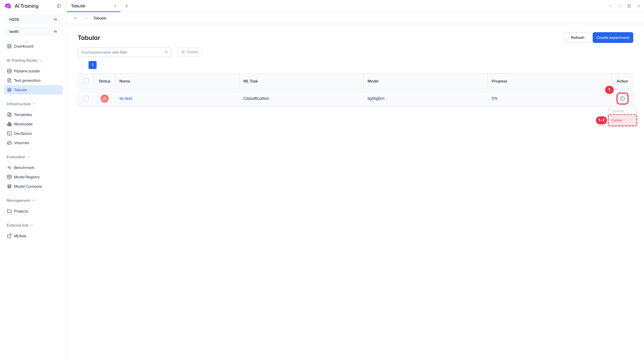Image resolution: width=644 pixels, height=362 pixels.
Task: Collapse Management section
Action: coord(21,200)
